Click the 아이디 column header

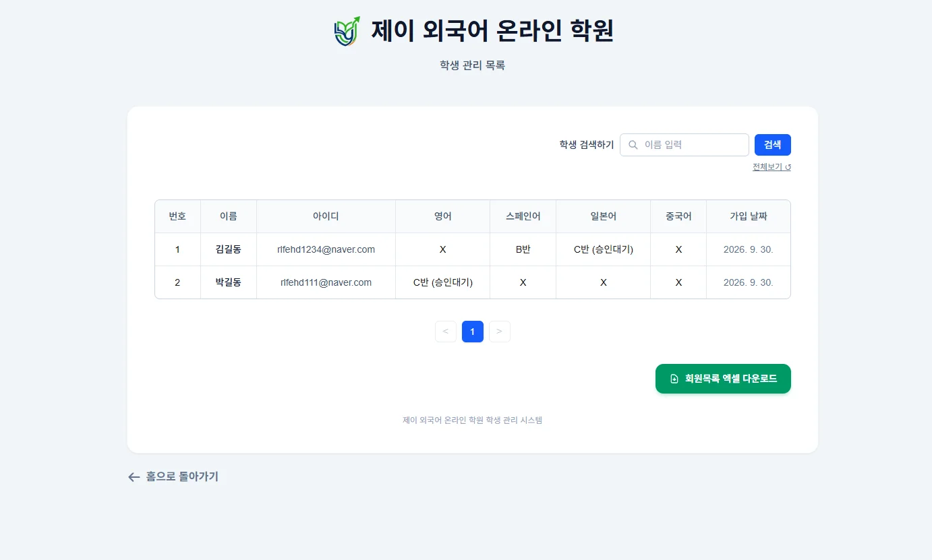[x=326, y=216]
